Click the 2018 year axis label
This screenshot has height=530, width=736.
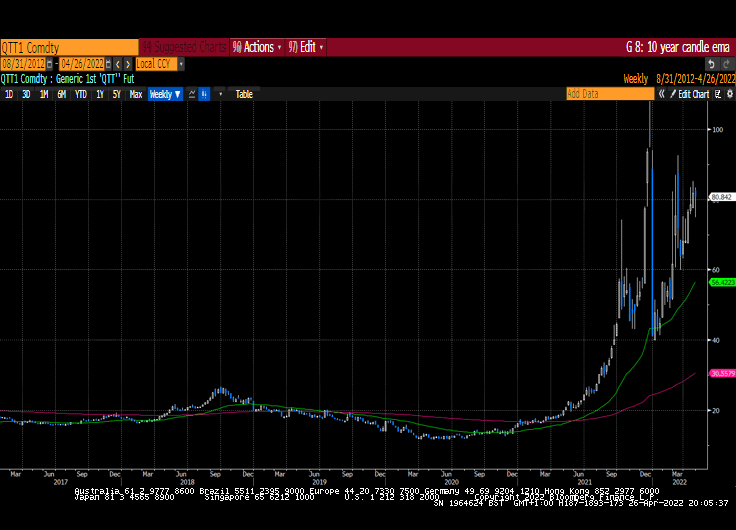187,482
